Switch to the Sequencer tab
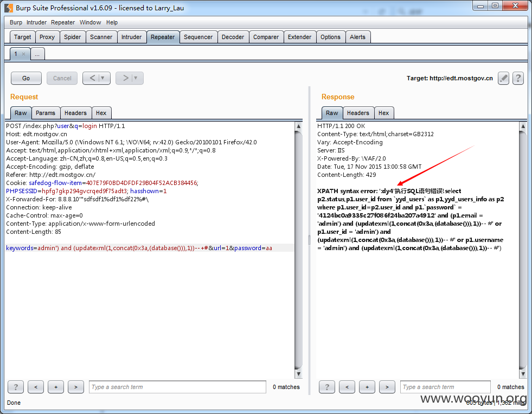This screenshot has height=414, width=532. pyautogui.click(x=198, y=37)
